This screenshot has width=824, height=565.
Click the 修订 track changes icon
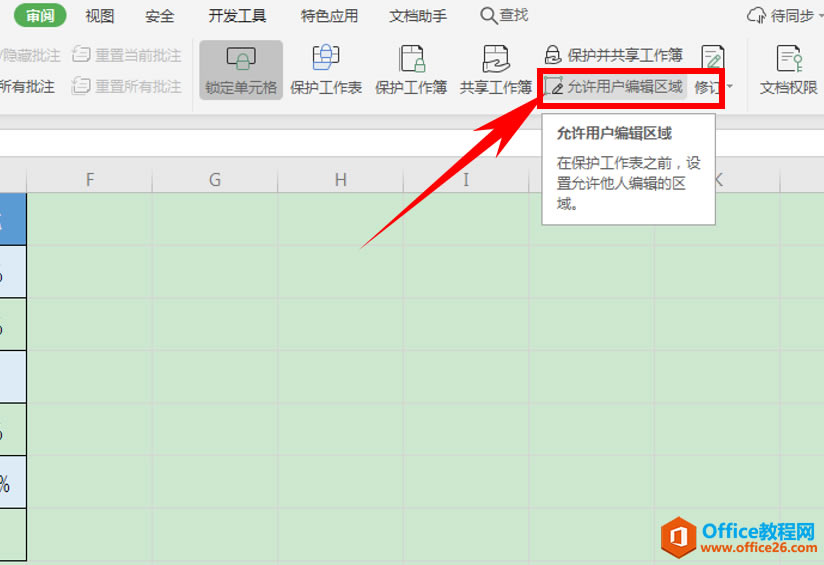[713, 57]
